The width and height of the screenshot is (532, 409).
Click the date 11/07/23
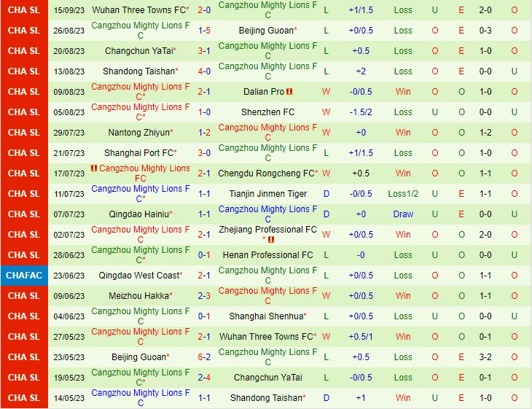click(69, 194)
